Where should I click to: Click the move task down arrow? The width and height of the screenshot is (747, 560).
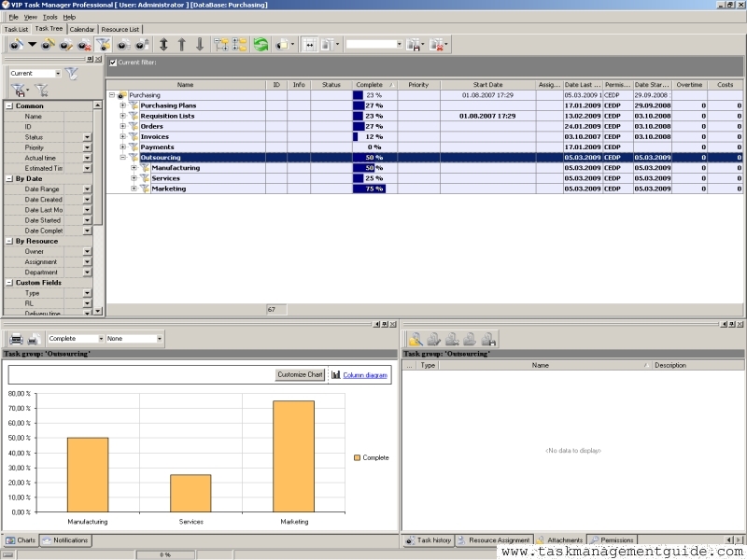pyautogui.click(x=199, y=44)
